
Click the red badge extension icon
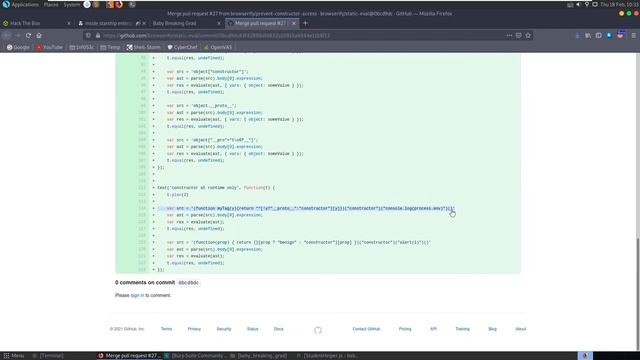pyautogui.click(x=620, y=35)
